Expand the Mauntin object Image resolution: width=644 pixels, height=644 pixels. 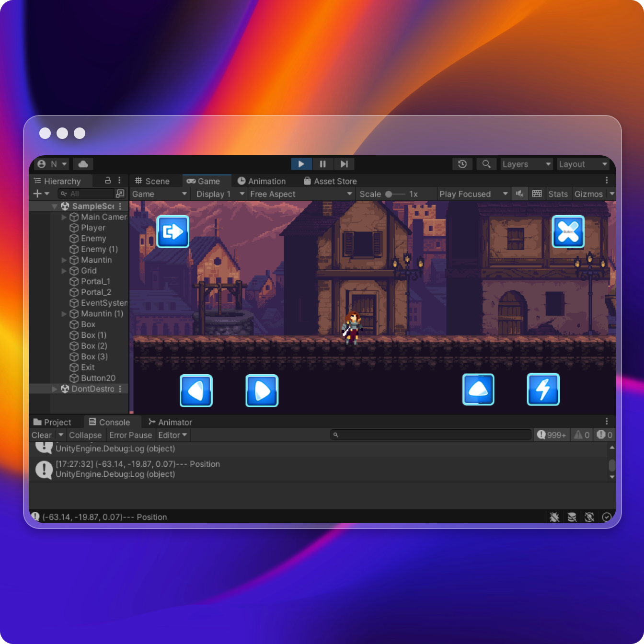point(64,260)
